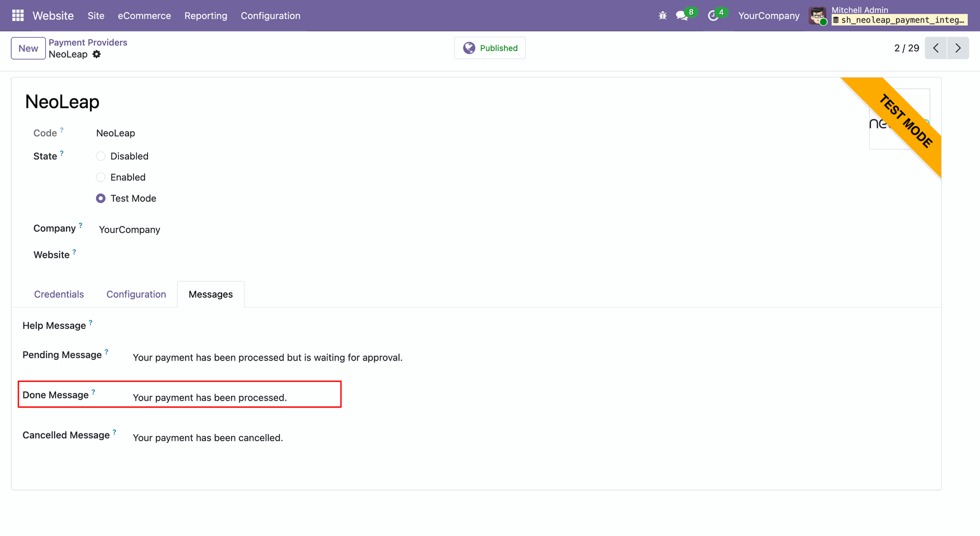The image size is (980, 536).
Task: Click the NeoLeap provider logo image
Action: [x=899, y=119]
